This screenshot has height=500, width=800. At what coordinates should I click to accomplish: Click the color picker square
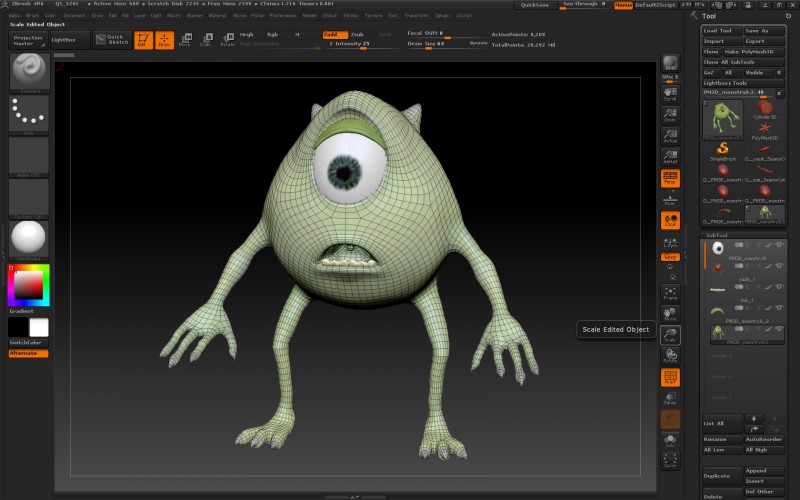tap(29, 286)
